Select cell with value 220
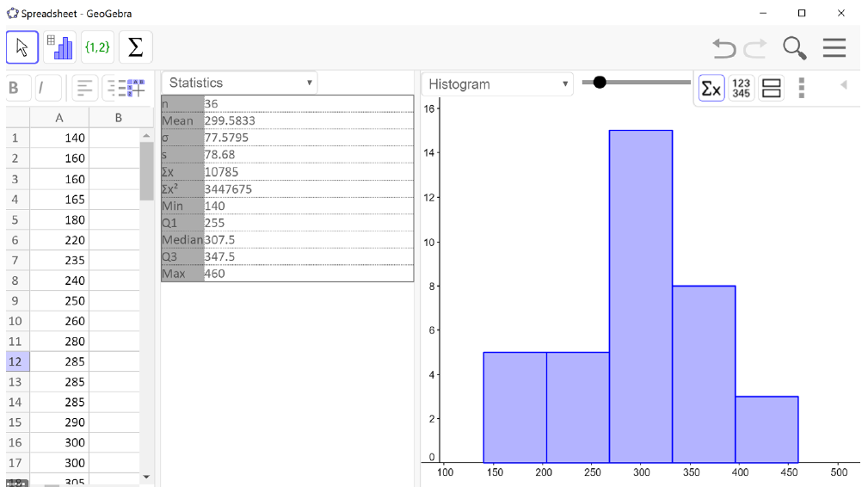The width and height of the screenshot is (868, 487). click(x=59, y=240)
